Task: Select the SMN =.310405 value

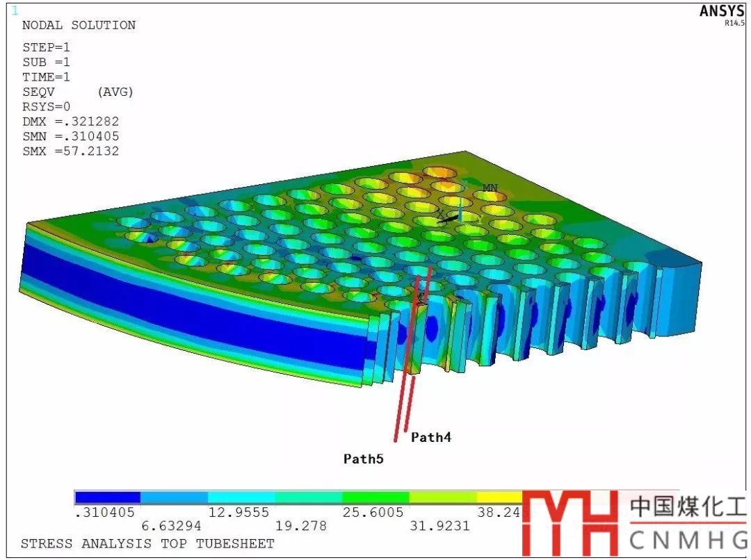Action: point(70,136)
